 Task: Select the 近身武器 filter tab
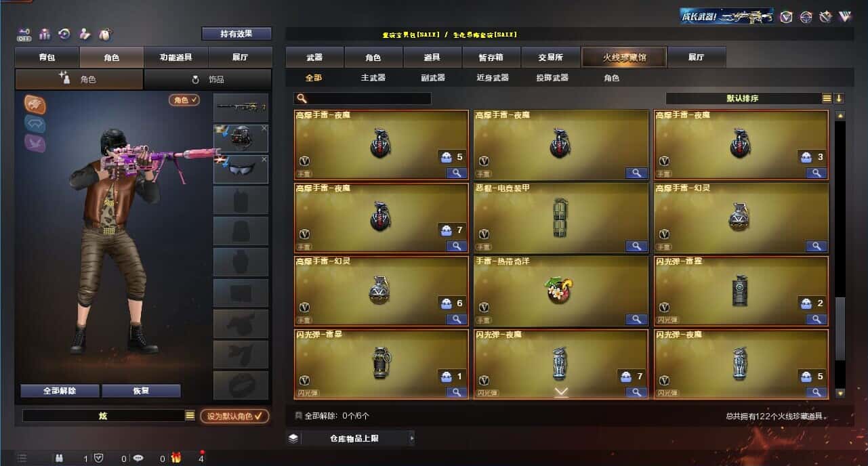click(493, 78)
